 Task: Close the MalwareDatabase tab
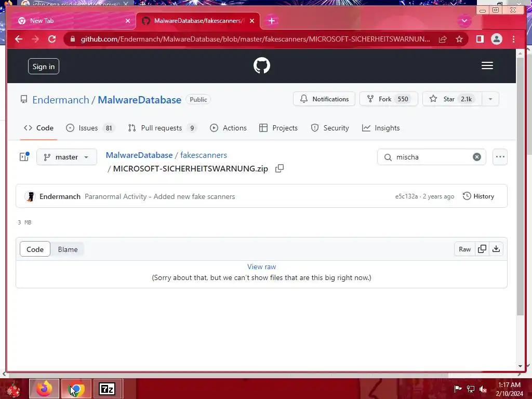(252, 21)
